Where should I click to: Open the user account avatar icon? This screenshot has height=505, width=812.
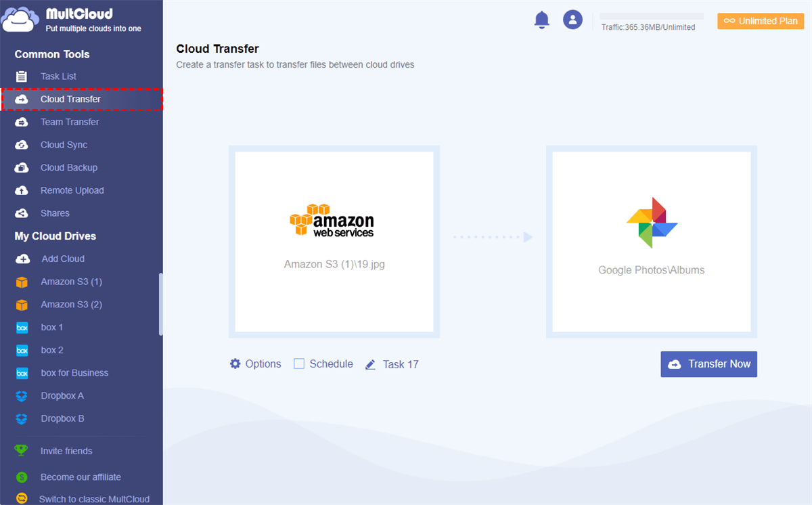click(573, 20)
